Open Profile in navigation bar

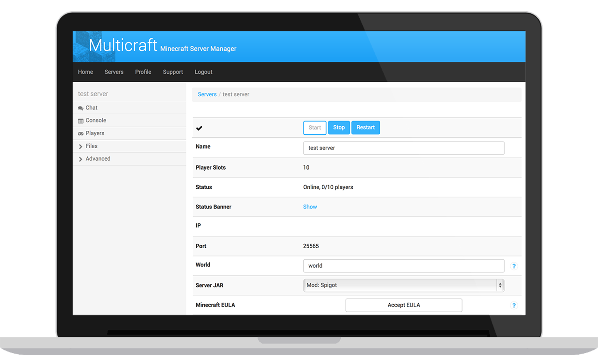[143, 72]
